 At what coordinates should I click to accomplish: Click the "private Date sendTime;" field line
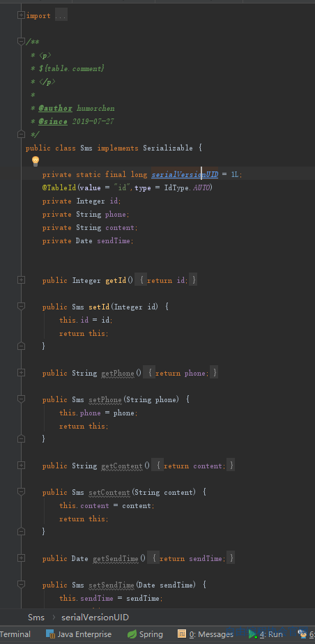[88, 240]
